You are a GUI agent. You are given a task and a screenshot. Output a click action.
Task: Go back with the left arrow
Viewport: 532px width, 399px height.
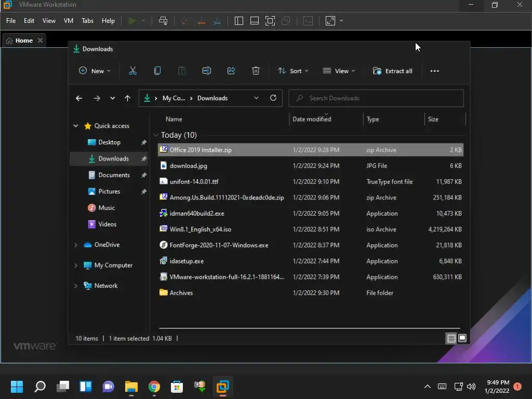pos(79,98)
